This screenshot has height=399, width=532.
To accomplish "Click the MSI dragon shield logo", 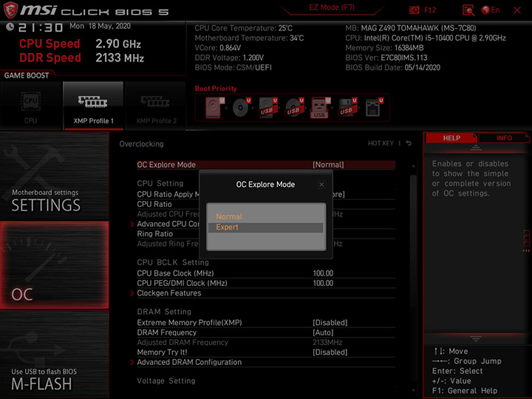I will click(x=10, y=10).
